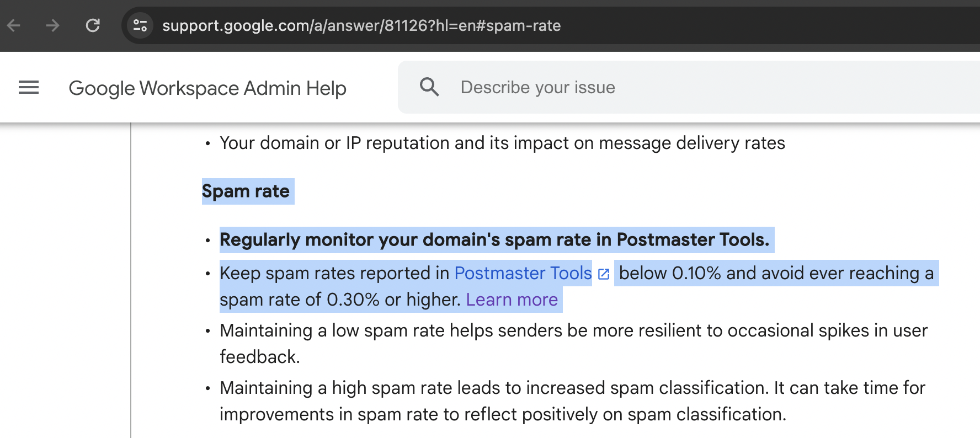Click the highlighted 'Spam rate' heading
This screenshot has height=438, width=980.
[246, 191]
